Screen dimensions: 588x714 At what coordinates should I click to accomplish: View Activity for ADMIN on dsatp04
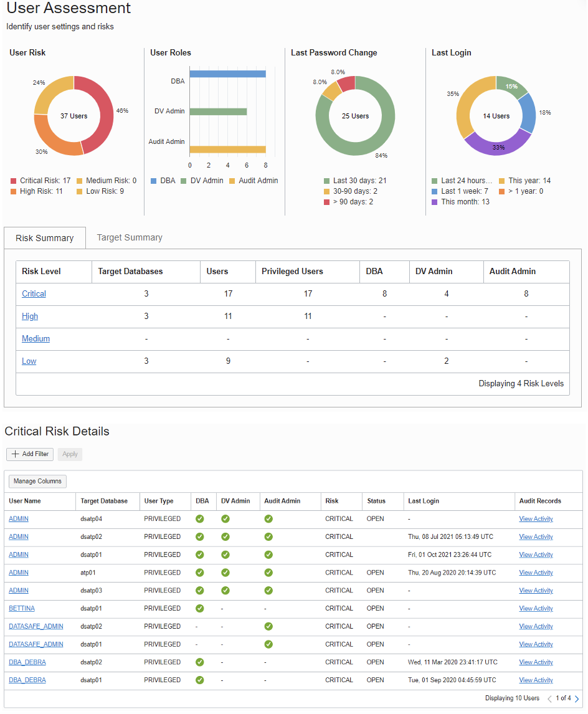(x=536, y=518)
